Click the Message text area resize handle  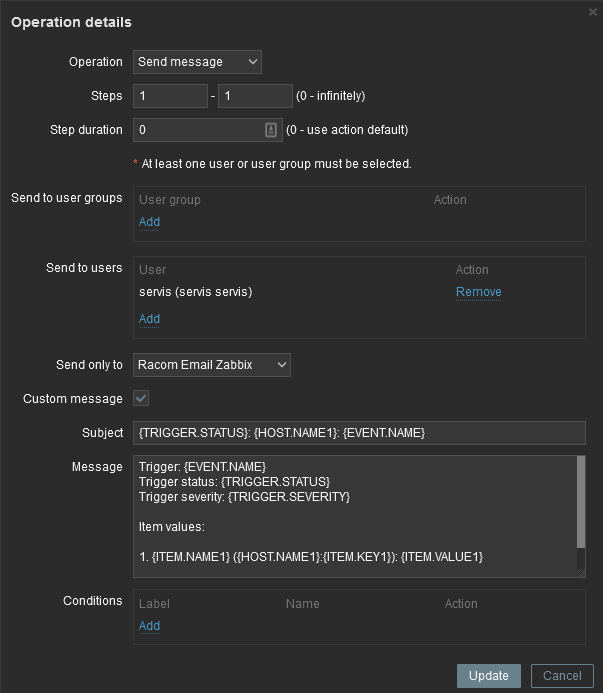click(581, 572)
